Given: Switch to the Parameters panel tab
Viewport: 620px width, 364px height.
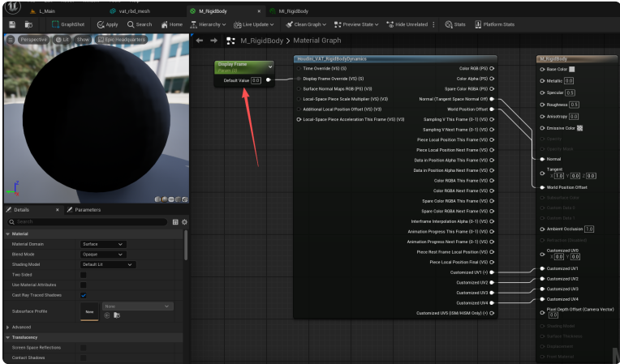Looking at the screenshot, I should tap(84, 209).
